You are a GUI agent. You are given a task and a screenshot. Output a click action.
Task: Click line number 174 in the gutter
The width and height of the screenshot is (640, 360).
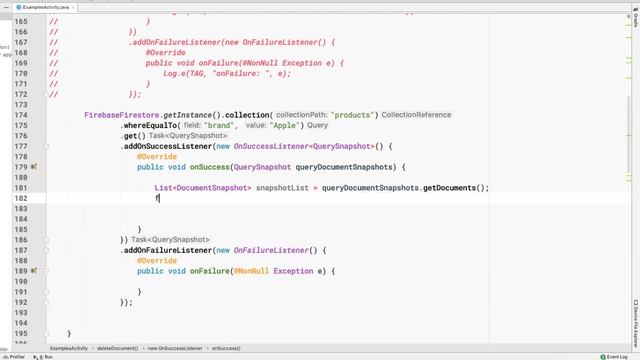21,115
